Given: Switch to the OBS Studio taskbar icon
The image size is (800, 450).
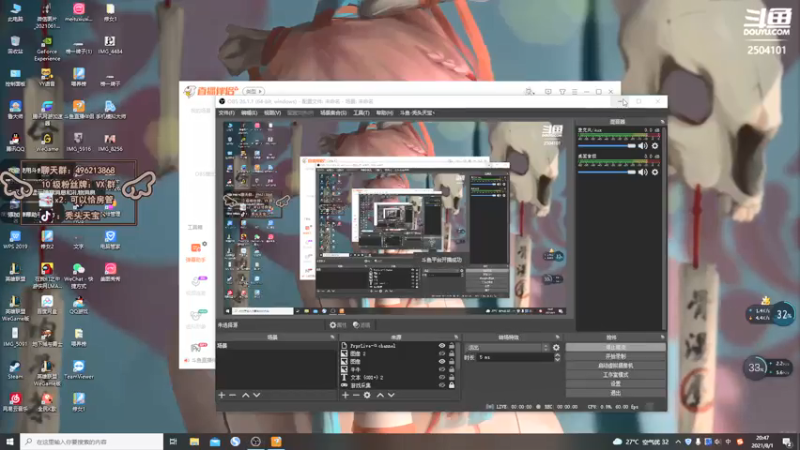Looking at the screenshot, I should pyautogui.click(x=256, y=441).
